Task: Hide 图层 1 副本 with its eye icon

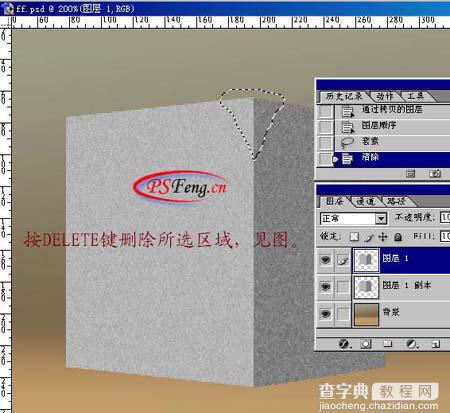Action: (325, 286)
